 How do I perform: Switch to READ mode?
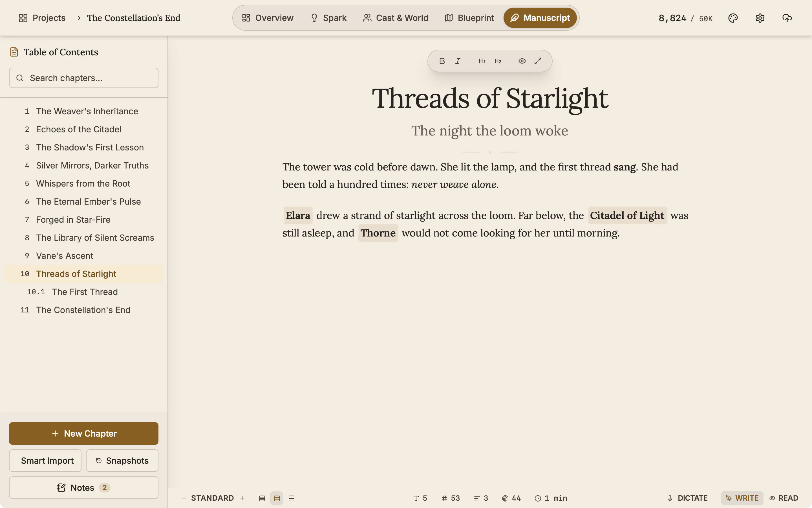[784, 498]
